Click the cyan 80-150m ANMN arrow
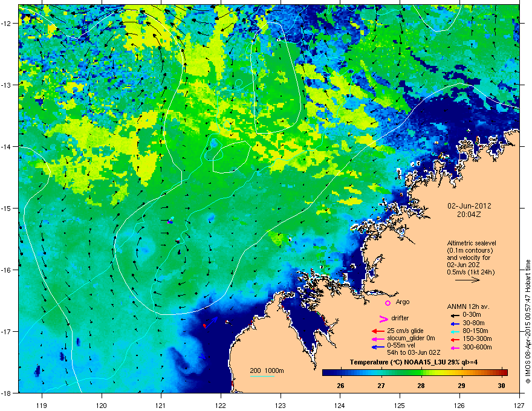This screenshot has width=532, height=411. [x=455, y=331]
